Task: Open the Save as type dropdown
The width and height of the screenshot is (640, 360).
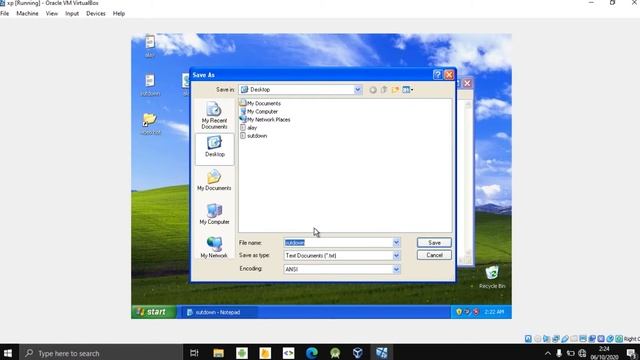Action: (x=396, y=256)
